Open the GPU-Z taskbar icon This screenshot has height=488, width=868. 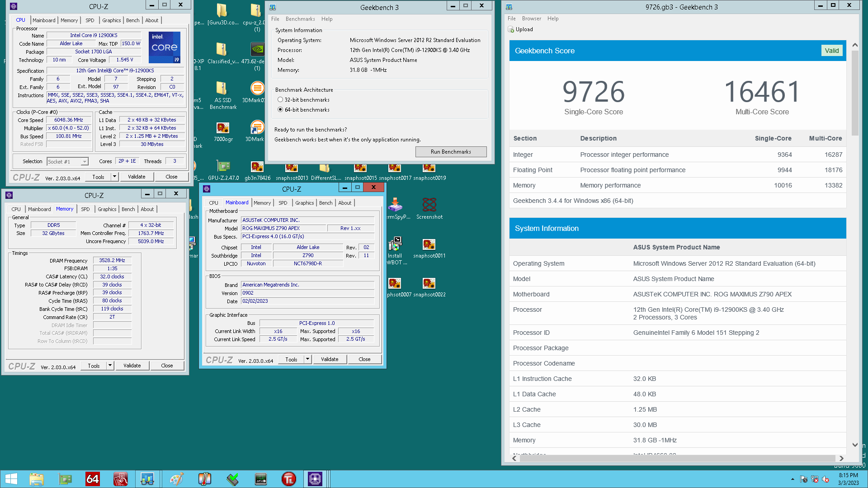pos(65,479)
